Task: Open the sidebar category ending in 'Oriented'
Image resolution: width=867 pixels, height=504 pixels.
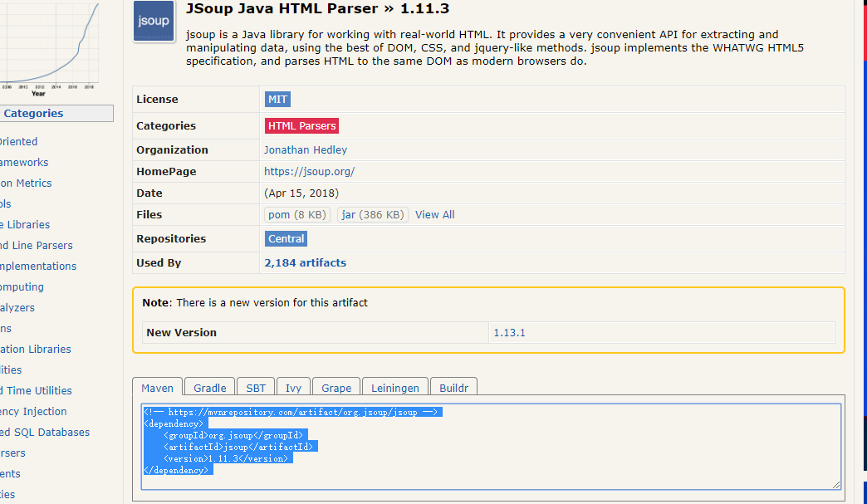Action: [19, 141]
